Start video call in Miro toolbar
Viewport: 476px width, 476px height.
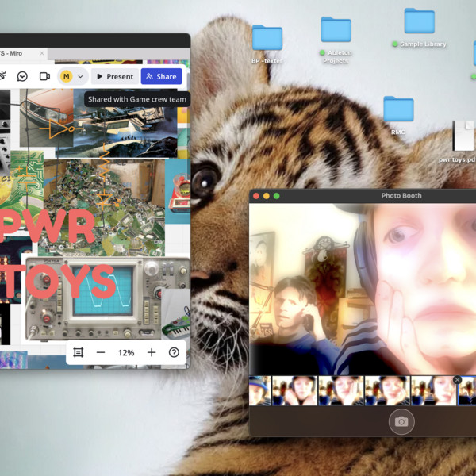pyautogui.click(x=45, y=76)
